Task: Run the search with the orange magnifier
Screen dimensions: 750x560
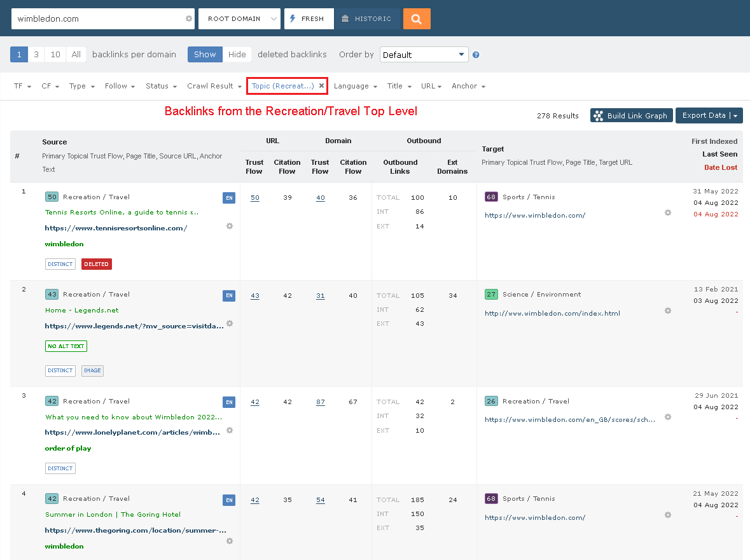Action: click(x=417, y=18)
